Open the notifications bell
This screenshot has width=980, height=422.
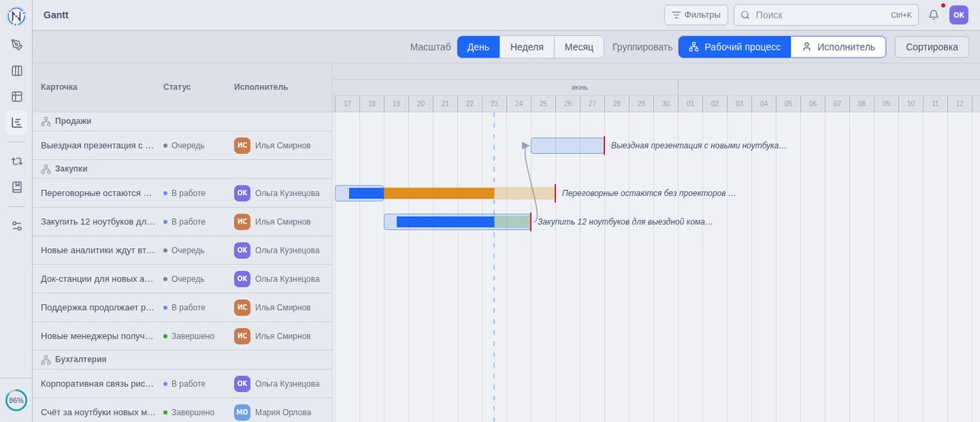[x=933, y=15]
